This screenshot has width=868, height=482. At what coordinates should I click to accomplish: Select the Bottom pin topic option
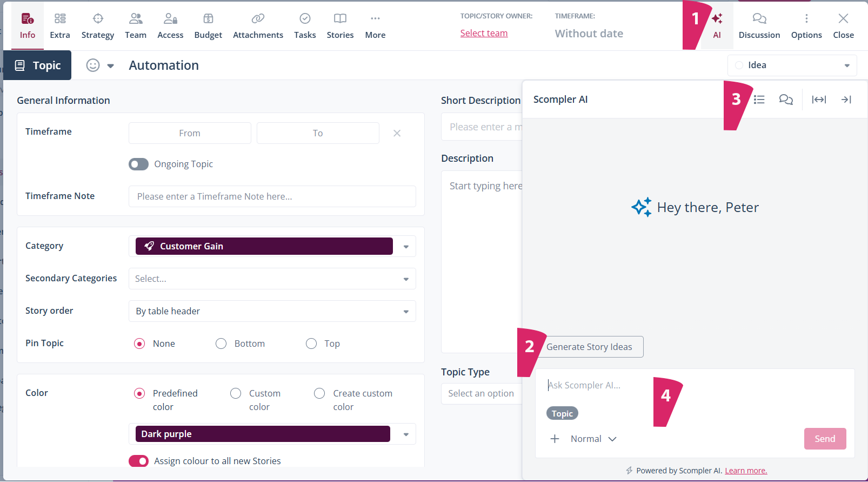(221, 344)
